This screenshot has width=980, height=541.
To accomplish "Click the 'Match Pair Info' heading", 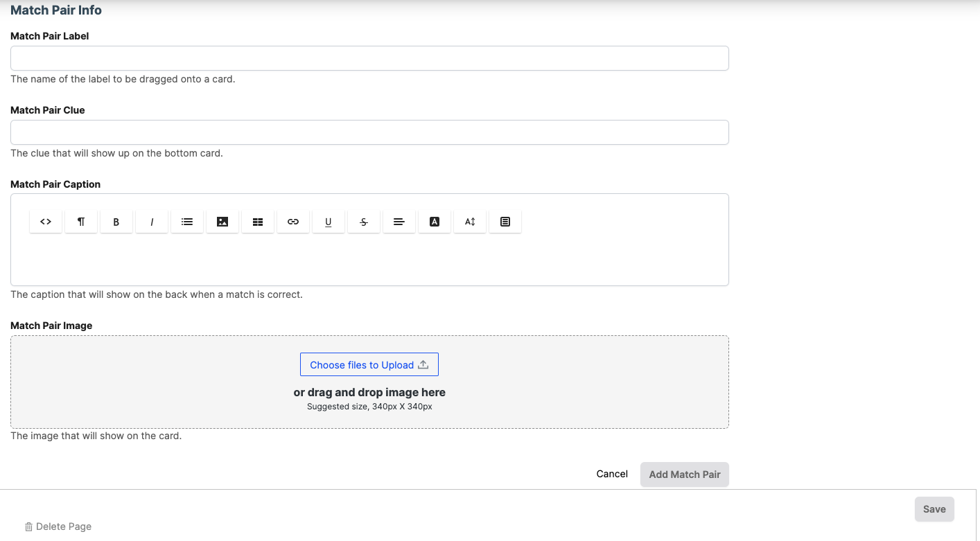I will [x=56, y=10].
